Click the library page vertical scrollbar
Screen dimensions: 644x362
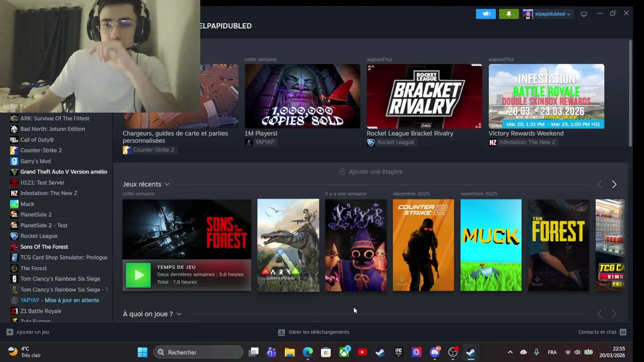[x=630, y=94]
